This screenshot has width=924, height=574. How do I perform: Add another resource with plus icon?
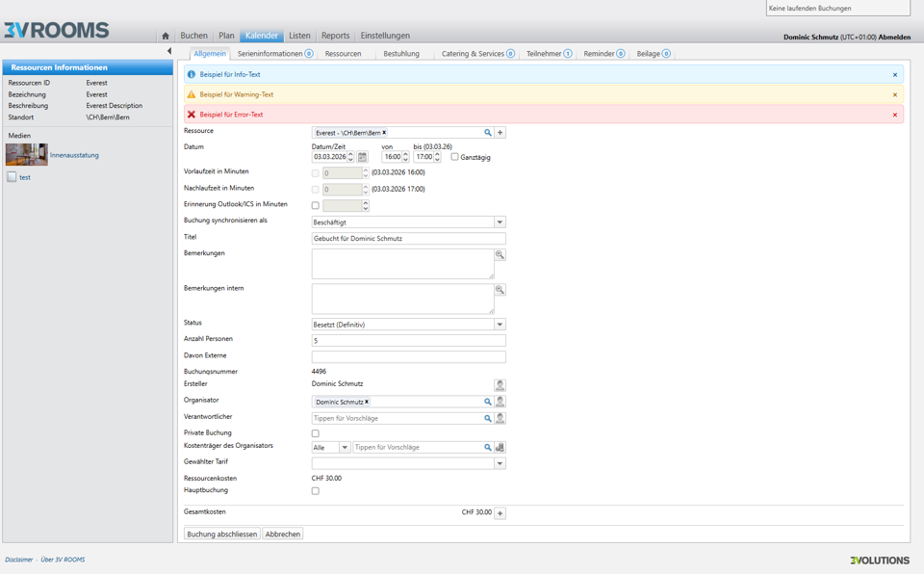pyautogui.click(x=500, y=133)
